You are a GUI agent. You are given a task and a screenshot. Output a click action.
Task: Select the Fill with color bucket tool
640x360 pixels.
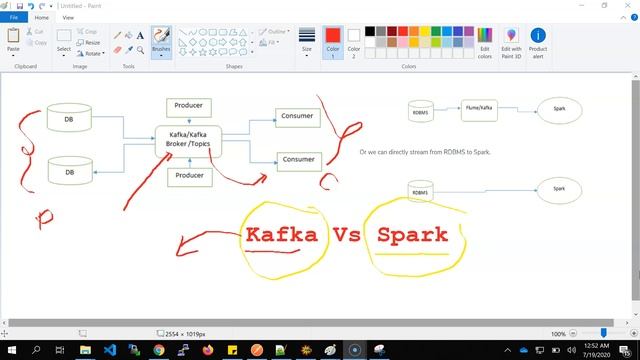point(129,36)
